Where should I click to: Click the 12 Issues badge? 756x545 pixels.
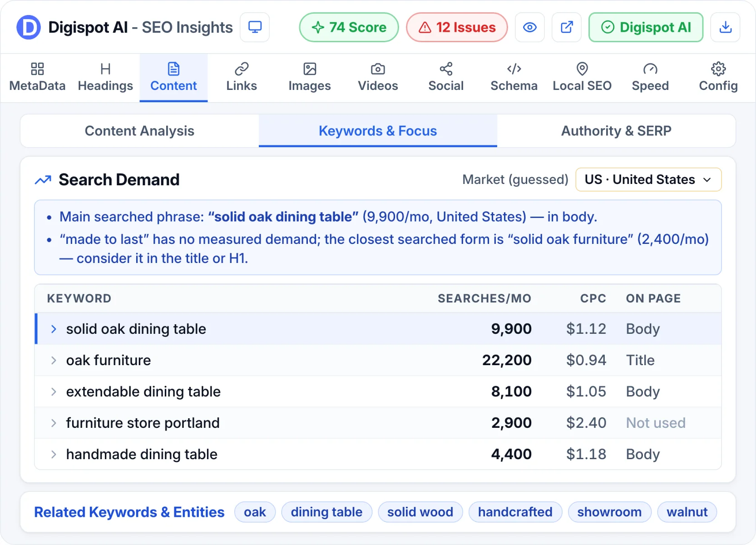(x=457, y=27)
